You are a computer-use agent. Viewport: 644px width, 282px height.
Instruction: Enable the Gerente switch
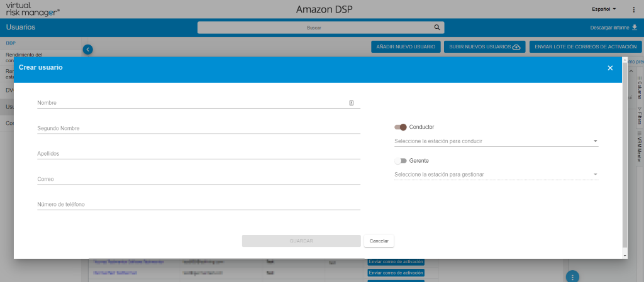[x=400, y=161]
